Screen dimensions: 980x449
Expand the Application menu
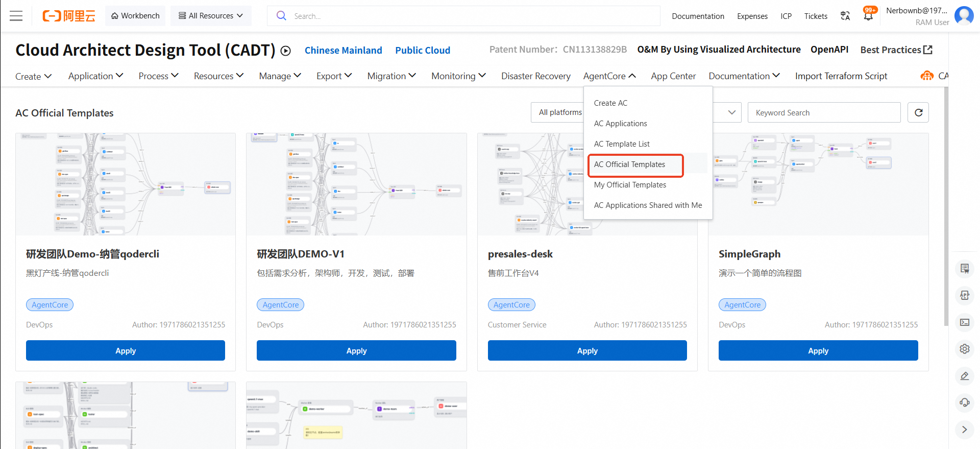pyautogui.click(x=96, y=76)
